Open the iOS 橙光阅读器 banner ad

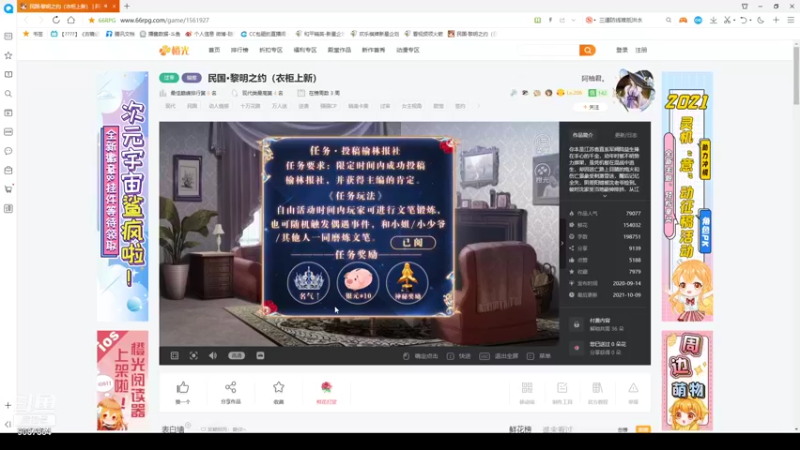click(122, 380)
